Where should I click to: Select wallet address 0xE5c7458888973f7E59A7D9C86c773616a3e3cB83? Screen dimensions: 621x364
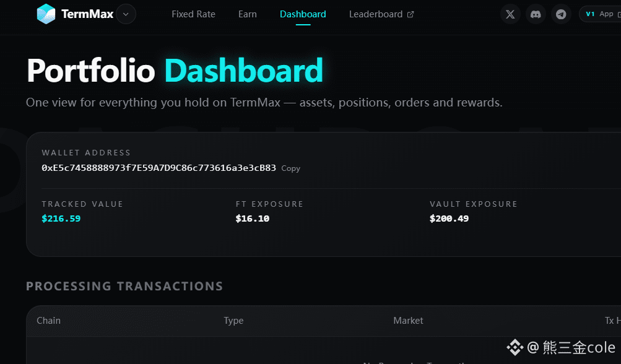click(x=159, y=168)
